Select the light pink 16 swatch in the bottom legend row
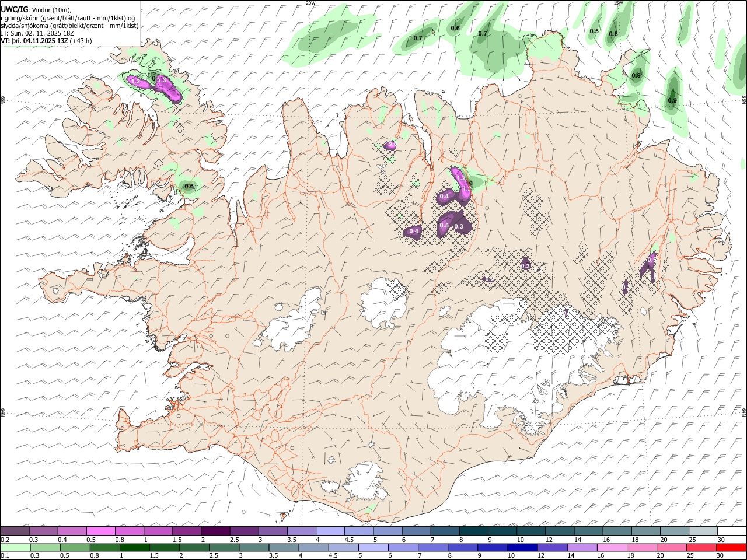The image size is (747, 560). tap(612, 547)
